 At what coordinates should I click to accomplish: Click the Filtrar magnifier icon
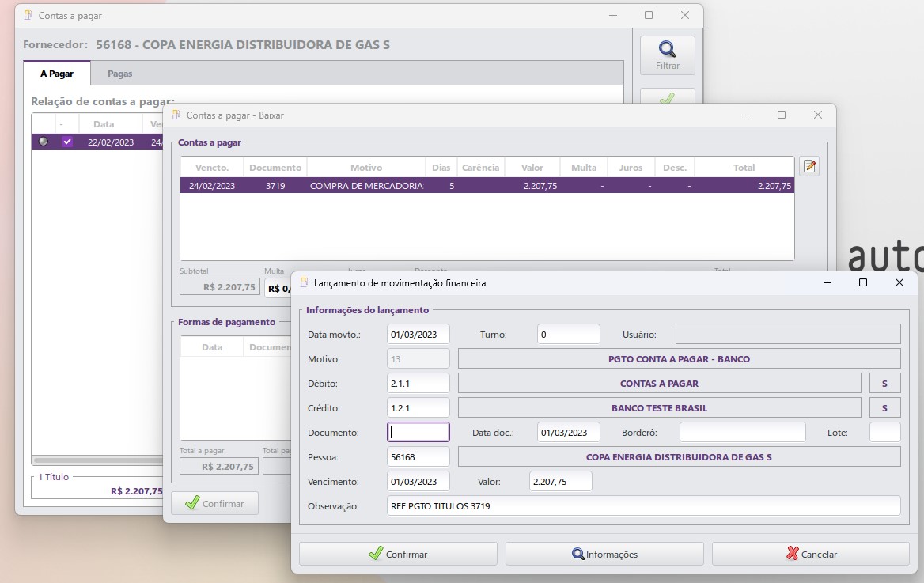(667, 50)
